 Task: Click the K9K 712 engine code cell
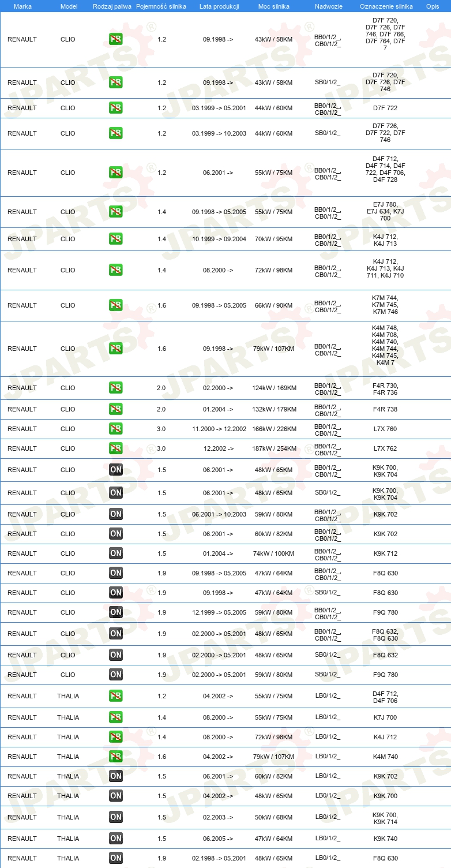[385, 553]
